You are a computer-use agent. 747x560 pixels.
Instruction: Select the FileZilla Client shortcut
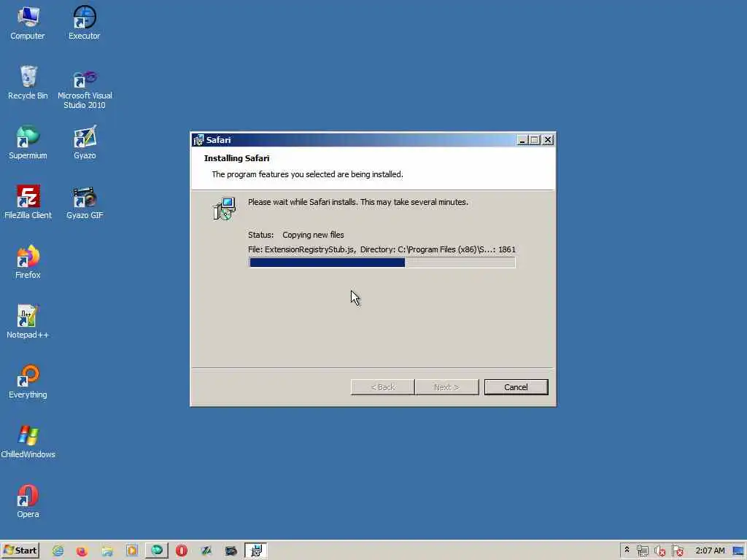[x=28, y=203]
